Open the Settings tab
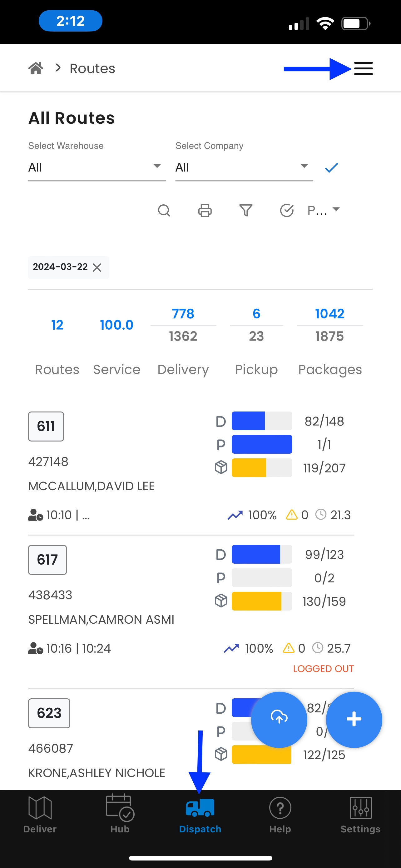401x868 pixels. [x=360, y=815]
